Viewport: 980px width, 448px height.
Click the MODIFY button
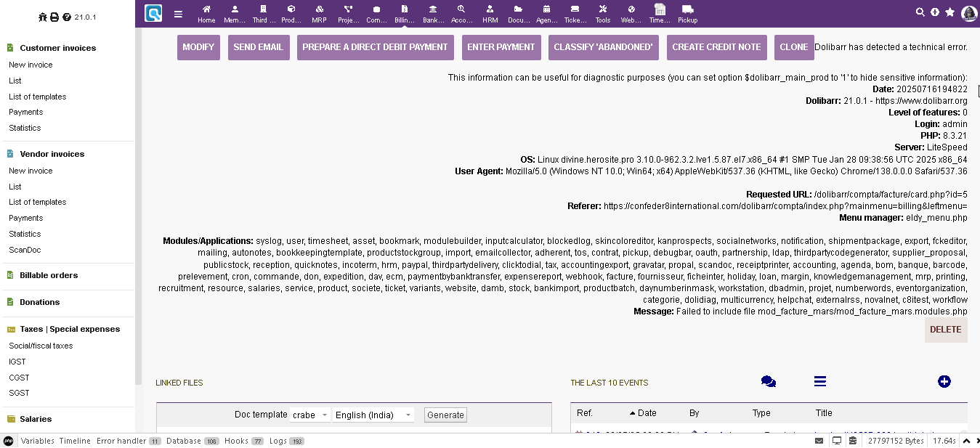(x=198, y=47)
